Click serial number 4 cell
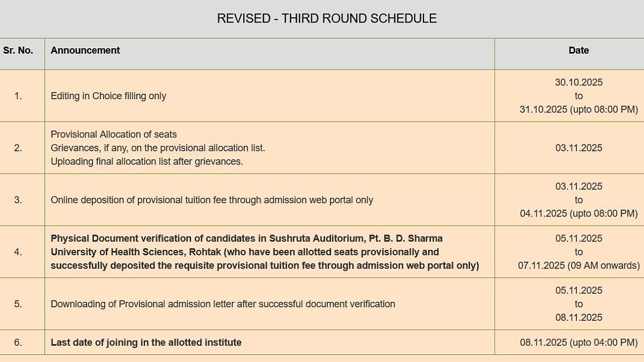 18,252
